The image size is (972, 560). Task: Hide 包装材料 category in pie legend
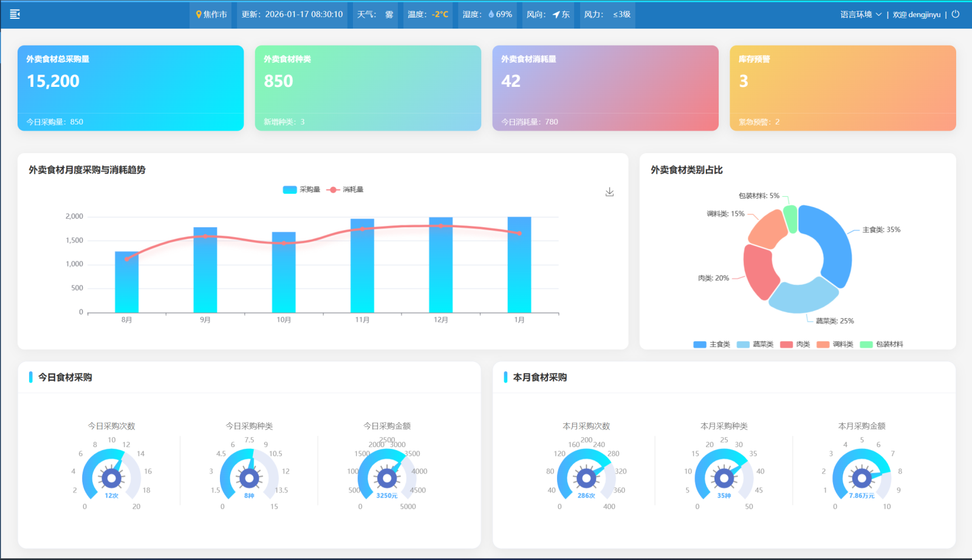881,344
